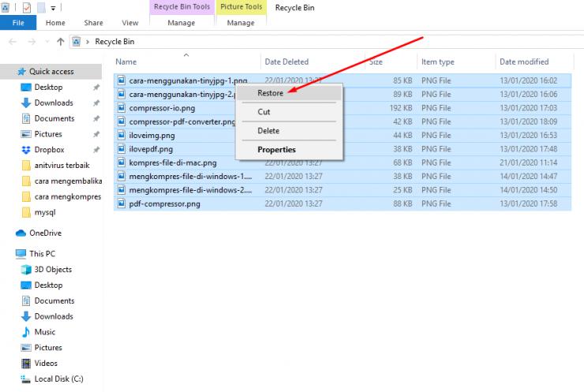Sort by the Size column header
Image resolution: width=584 pixels, height=392 pixels.
[376, 62]
